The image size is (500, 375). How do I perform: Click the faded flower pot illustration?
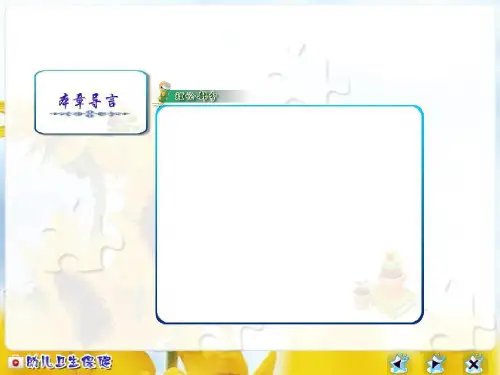point(392,275)
